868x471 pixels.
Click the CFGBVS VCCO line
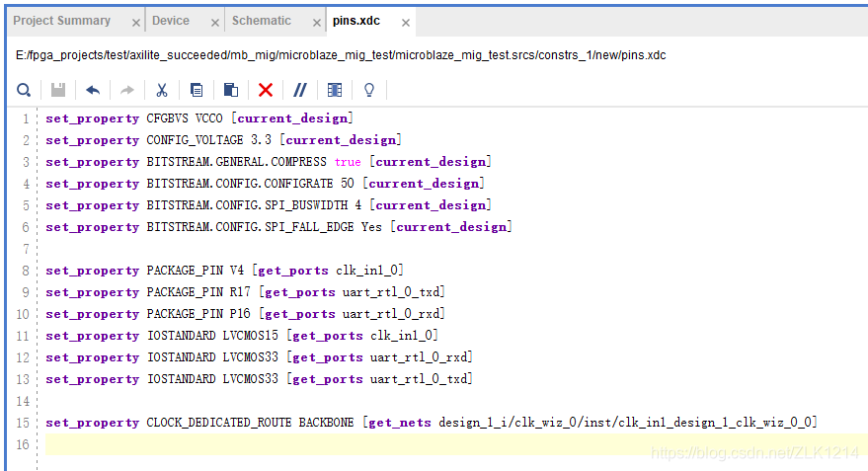(x=199, y=118)
